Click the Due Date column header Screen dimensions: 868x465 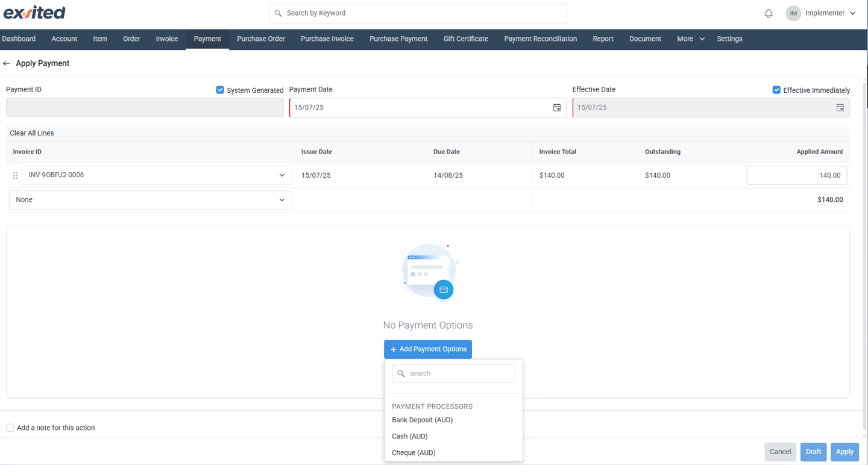click(447, 152)
